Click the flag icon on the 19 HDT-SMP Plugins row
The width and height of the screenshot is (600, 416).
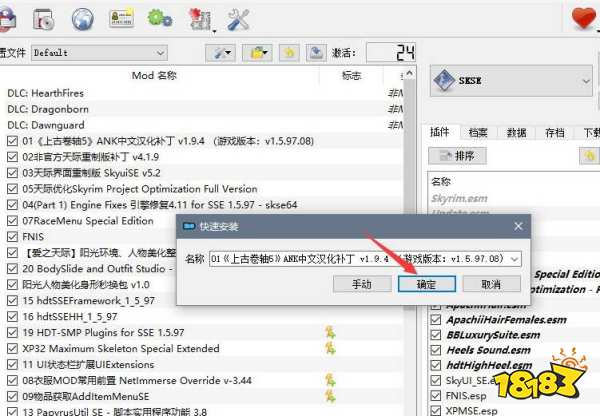[330, 332]
